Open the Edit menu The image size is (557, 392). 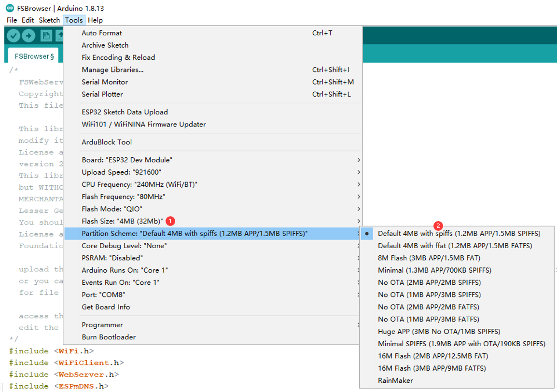point(28,20)
